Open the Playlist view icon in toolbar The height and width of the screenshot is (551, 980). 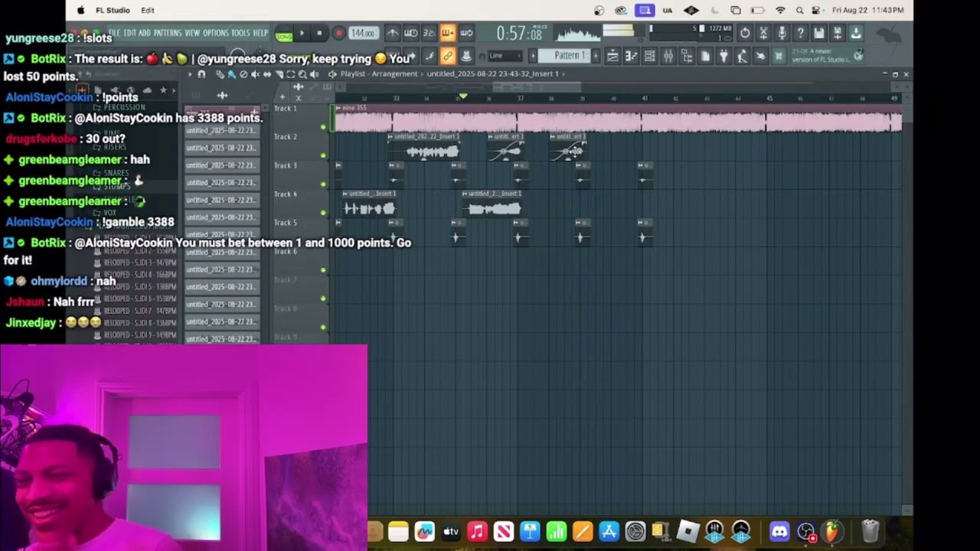612,56
